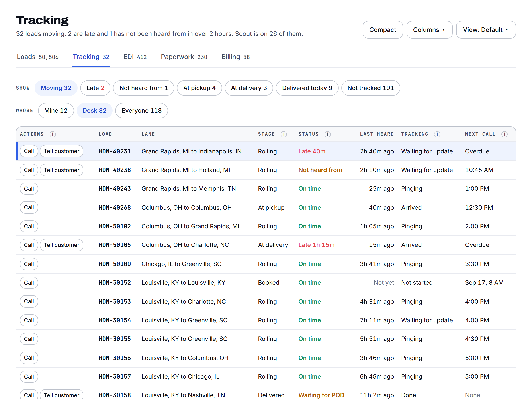The width and height of the screenshot is (532, 399).
Task: Click Call for MDN-30155
Action: pyautogui.click(x=29, y=339)
